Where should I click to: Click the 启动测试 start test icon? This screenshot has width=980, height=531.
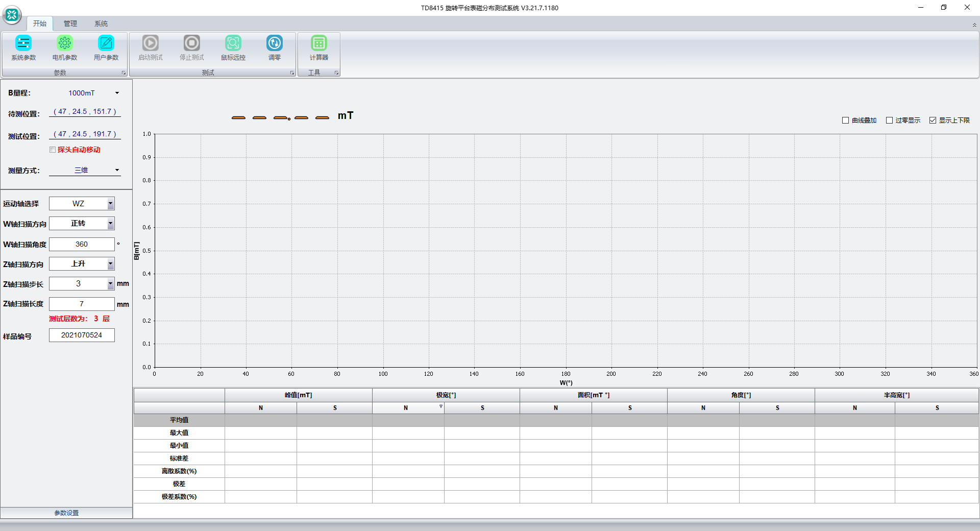(x=151, y=43)
